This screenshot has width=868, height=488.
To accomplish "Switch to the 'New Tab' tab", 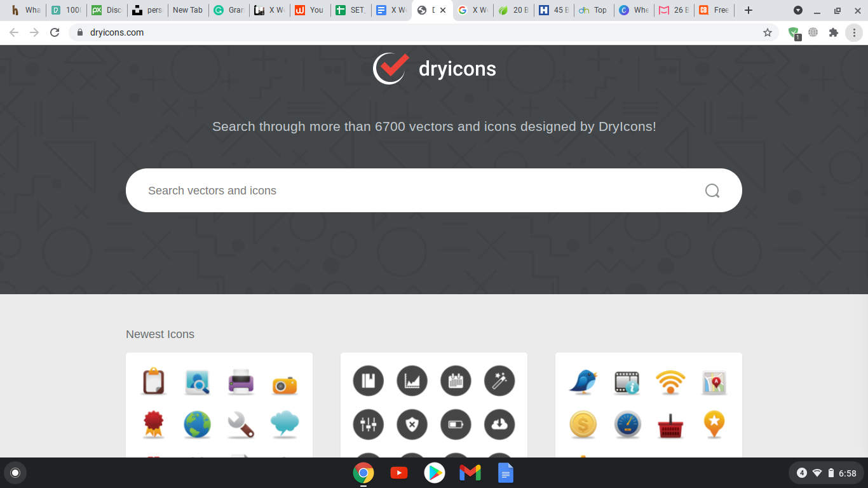I will tap(187, 10).
